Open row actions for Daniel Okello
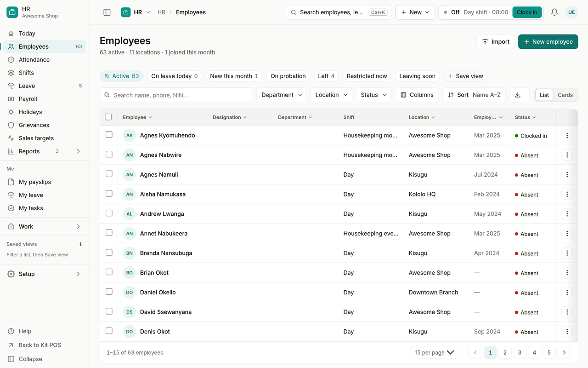 (x=567, y=293)
